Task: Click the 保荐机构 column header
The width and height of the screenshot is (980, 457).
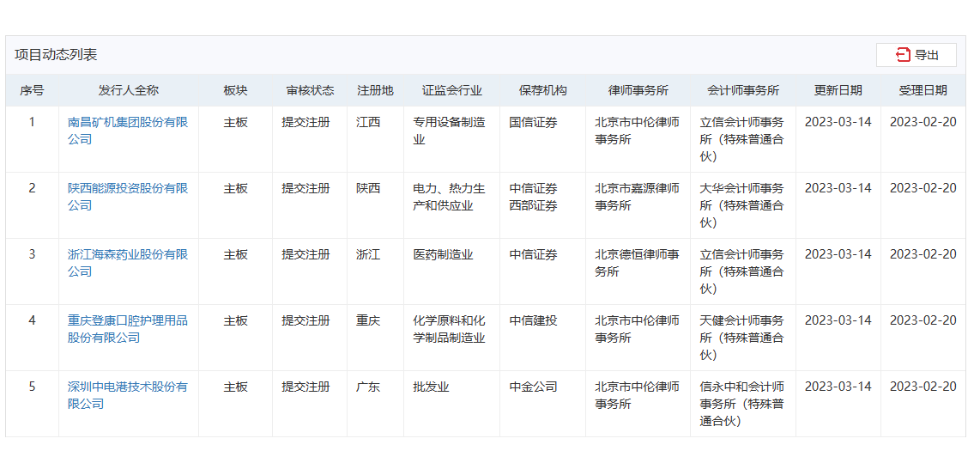Action: pyautogui.click(x=542, y=90)
